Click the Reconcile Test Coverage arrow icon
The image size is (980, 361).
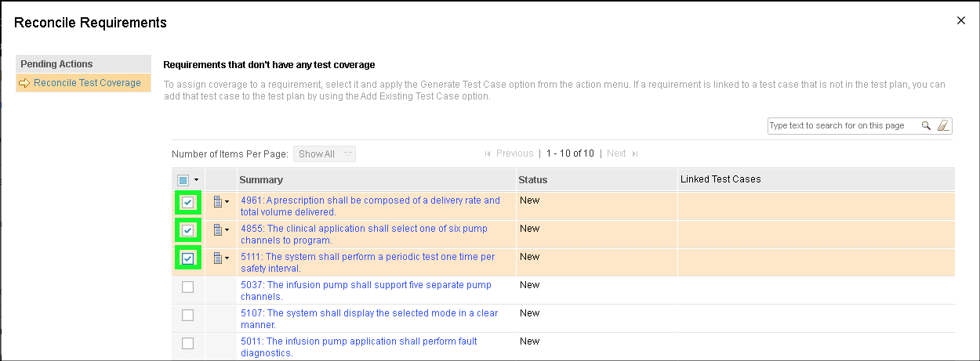[24, 83]
